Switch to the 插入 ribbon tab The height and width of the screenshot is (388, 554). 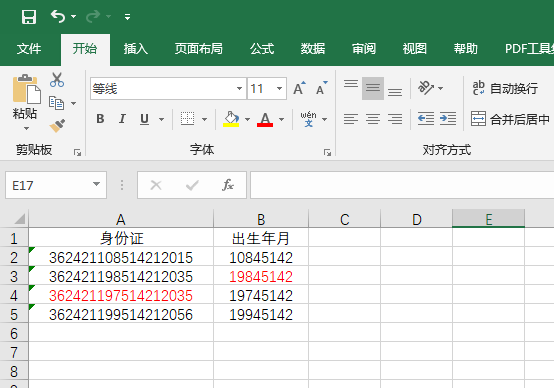coord(136,49)
